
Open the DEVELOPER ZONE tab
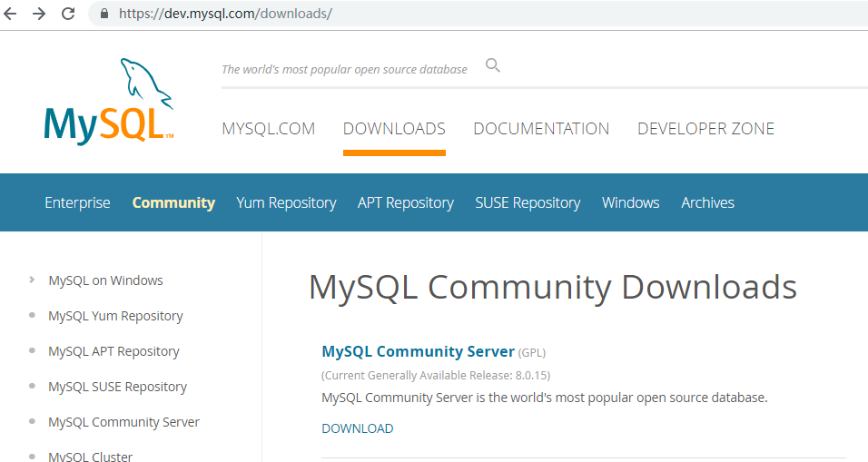click(x=705, y=129)
